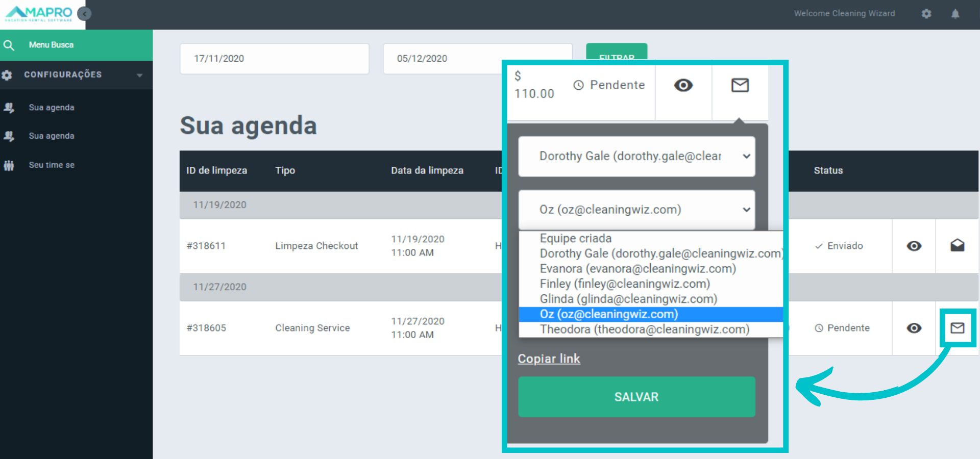Open the Oz cleaner dropdown
The width and height of the screenshot is (980, 459).
tap(636, 210)
